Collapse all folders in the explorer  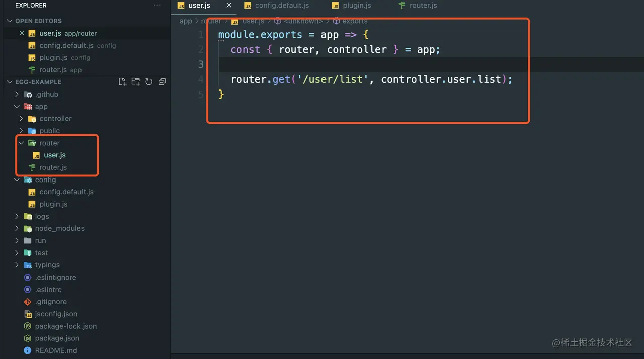pos(162,82)
